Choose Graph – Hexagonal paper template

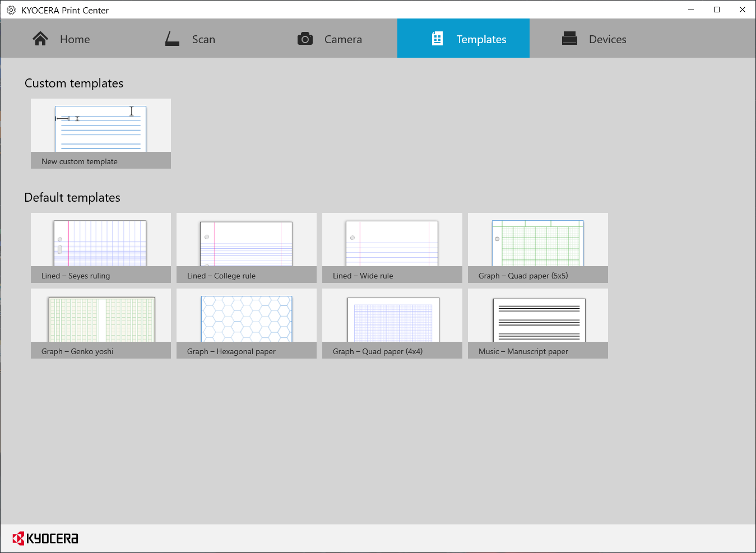[247, 323]
